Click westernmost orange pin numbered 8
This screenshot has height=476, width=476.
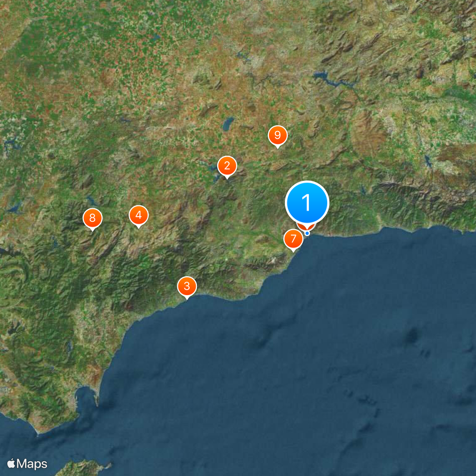click(x=93, y=218)
